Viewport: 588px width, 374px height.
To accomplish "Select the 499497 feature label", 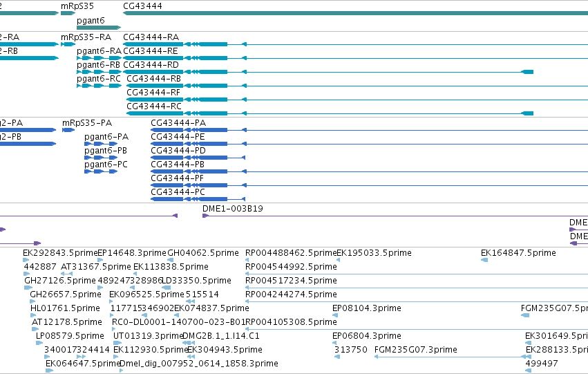I will pyautogui.click(x=542, y=364).
